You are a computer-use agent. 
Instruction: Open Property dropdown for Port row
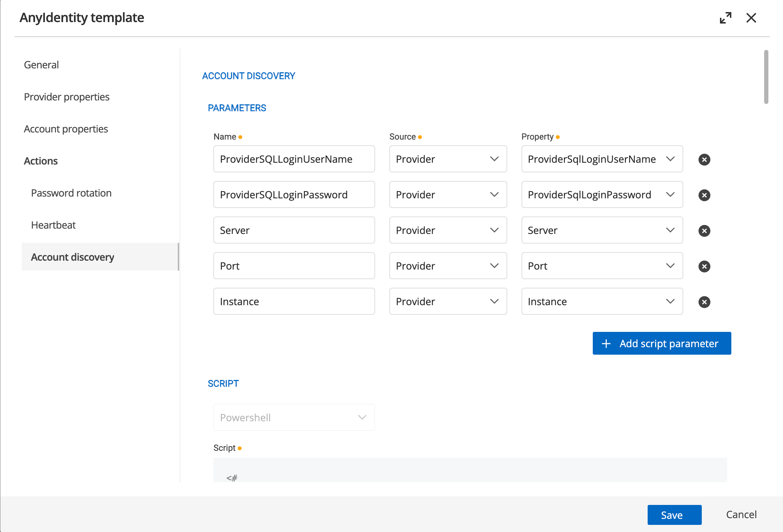coord(602,266)
